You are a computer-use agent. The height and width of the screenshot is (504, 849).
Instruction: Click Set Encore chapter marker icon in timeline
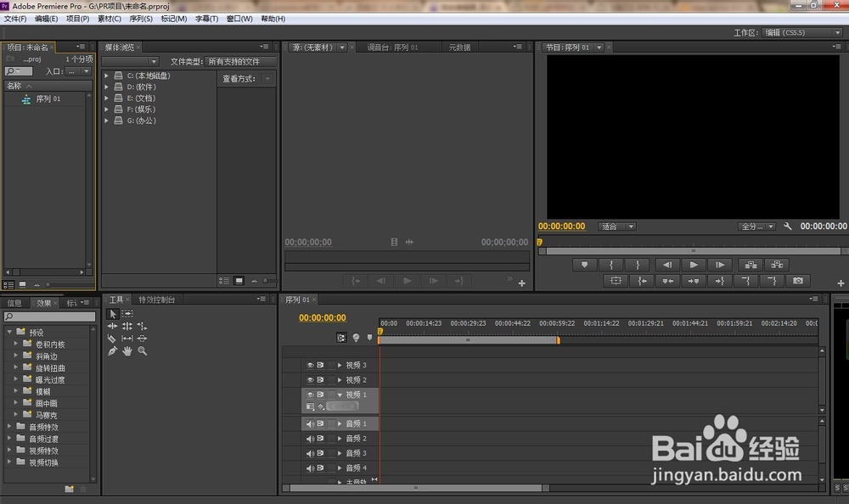click(356, 337)
